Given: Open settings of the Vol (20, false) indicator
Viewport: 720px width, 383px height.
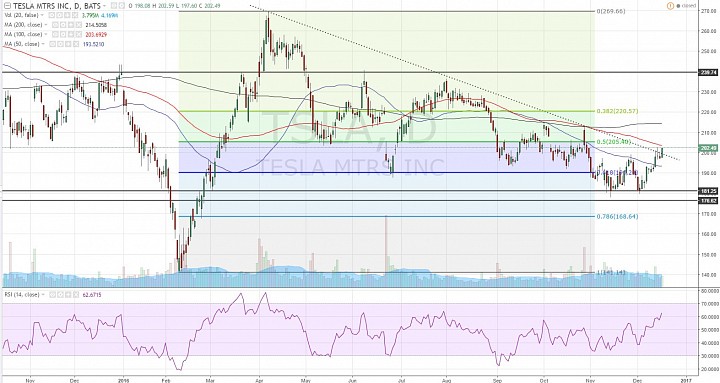Looking at the screenshot, I should pos(60,15).
